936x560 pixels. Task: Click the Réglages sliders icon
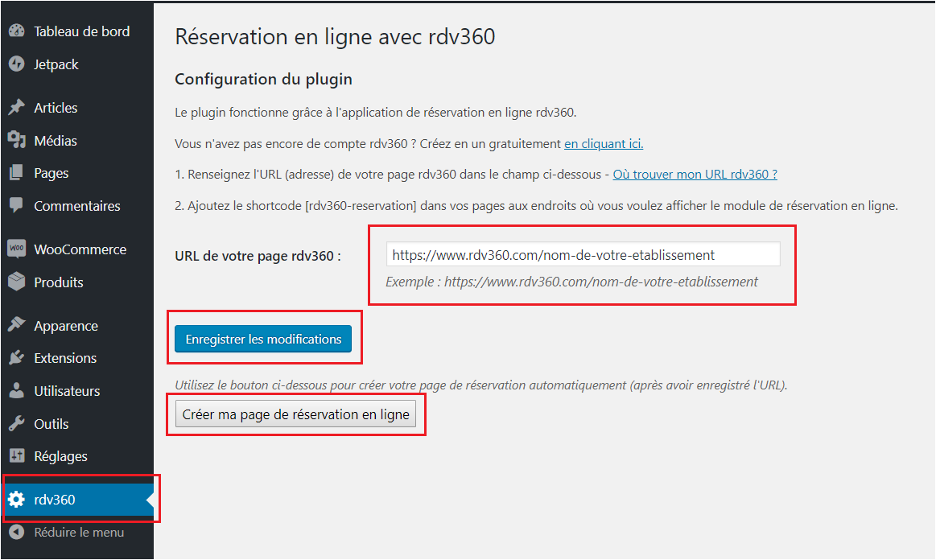(17, 456)
